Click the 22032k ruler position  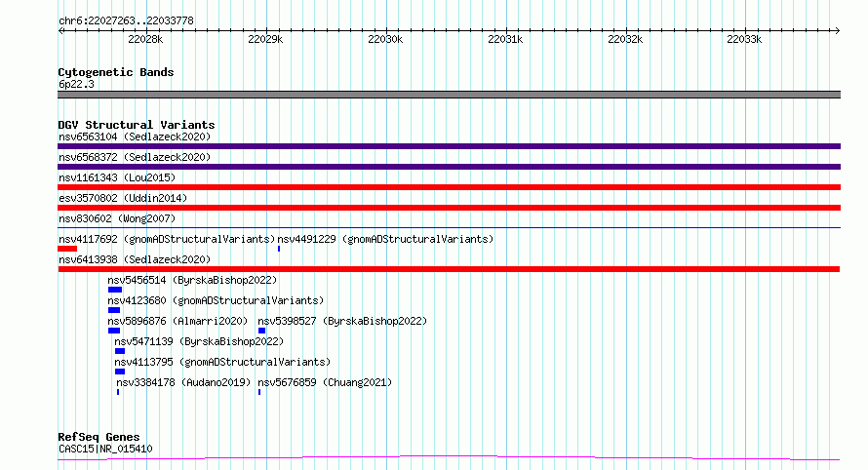(625, 39)
